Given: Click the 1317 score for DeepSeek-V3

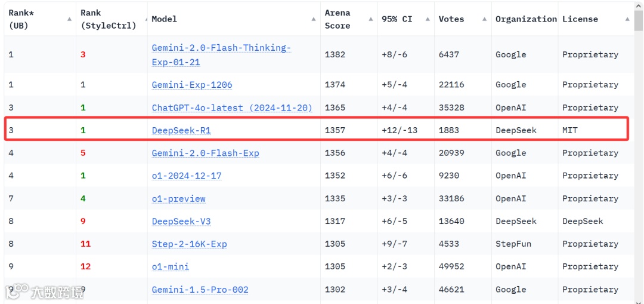Looking at the screenshot, I should [x=335, y=222].
